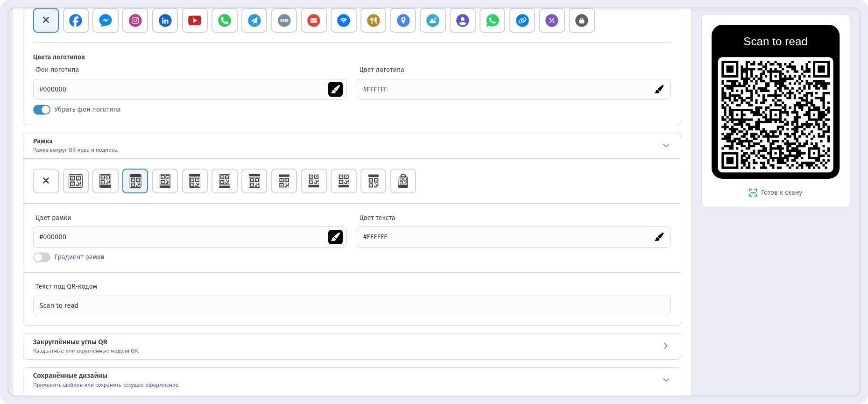
Task: Select the no-frame X option under Рамка
Action: click(x=46, y=181)
